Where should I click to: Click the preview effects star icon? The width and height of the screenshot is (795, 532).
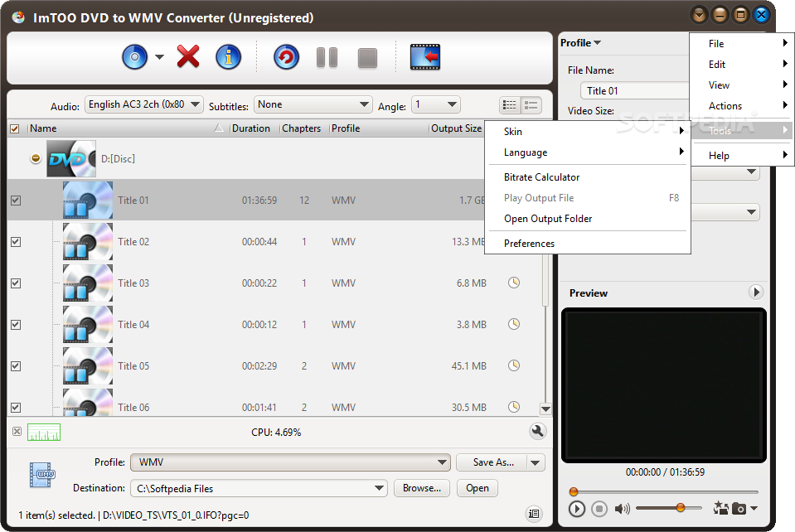[720, 508]
